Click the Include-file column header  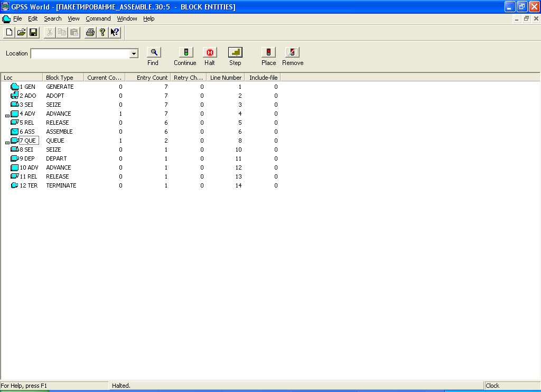pos(263,78)
